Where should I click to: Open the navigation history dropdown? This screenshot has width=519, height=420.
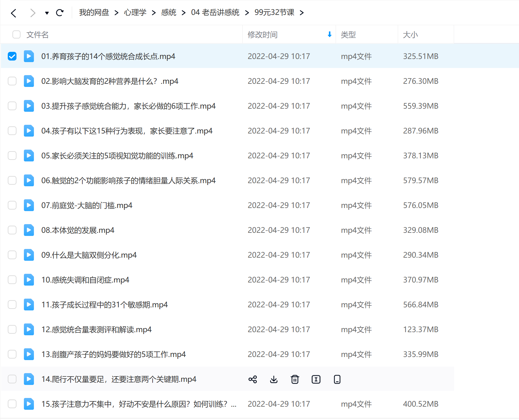46,13
